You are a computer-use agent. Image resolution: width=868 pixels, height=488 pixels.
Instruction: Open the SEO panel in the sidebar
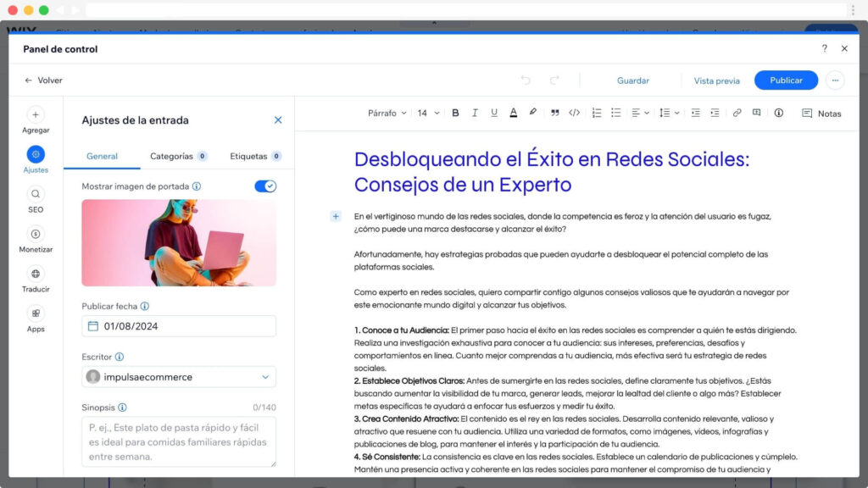pyautogui.click(x=36, y=199)
